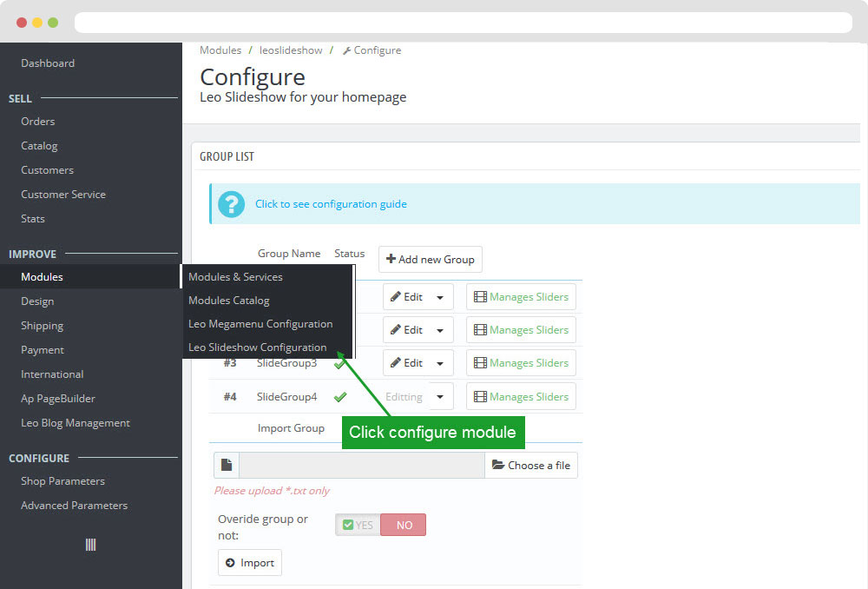Open dropdown arrow beside Editting for SlideGroup4
This screenshot has height=589, width=868.
tap(441, 397)
